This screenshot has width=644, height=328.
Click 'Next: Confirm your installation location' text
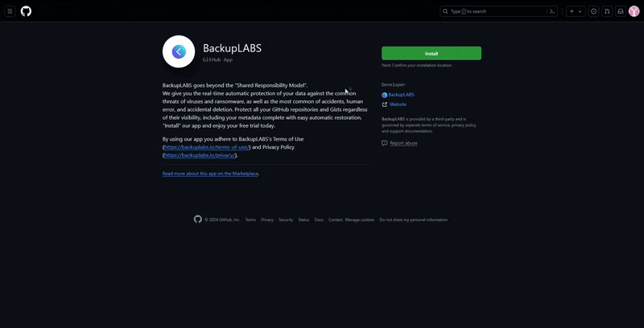417,66
